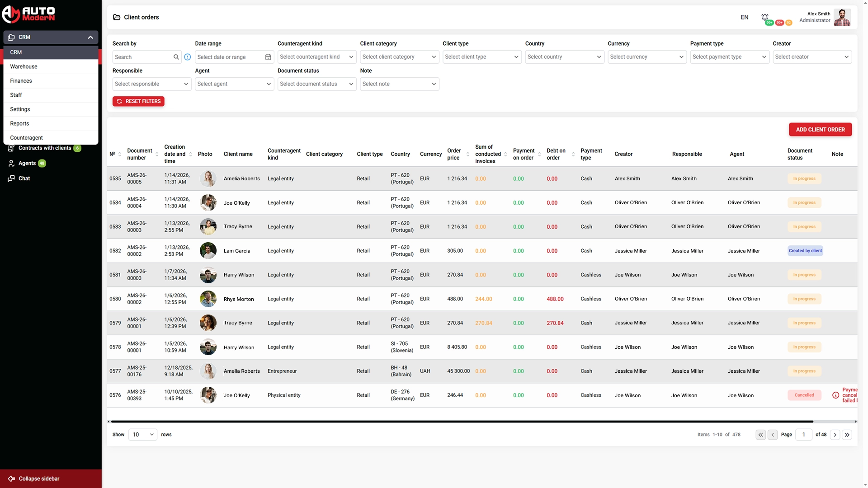
Task: Open the notification bell icon
Action: [765, 16]
